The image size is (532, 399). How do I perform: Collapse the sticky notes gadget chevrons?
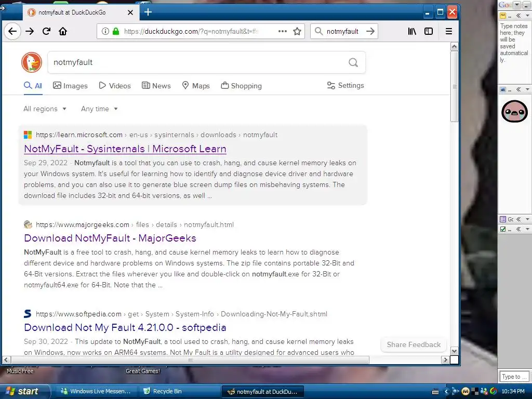(518, 16)
